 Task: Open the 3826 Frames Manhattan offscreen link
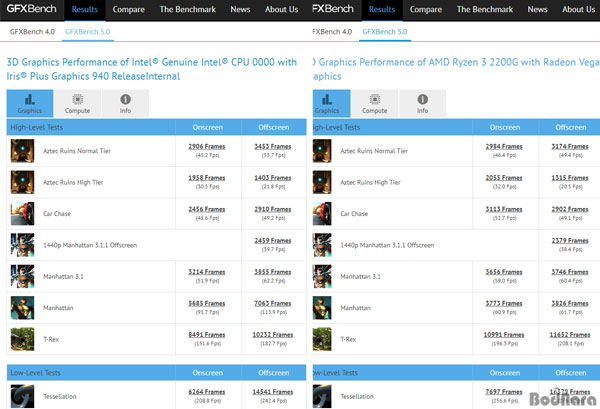click(570, 303)
